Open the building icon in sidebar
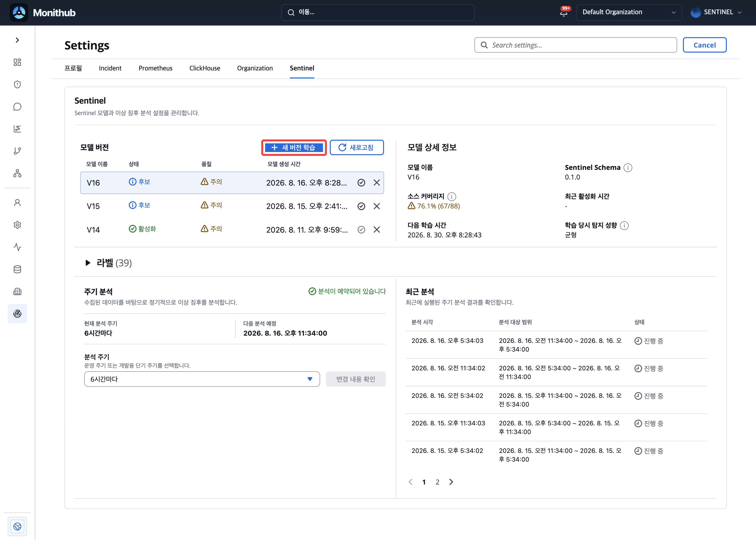This screenshot has height=540, width=756. (x=17, y=292)
